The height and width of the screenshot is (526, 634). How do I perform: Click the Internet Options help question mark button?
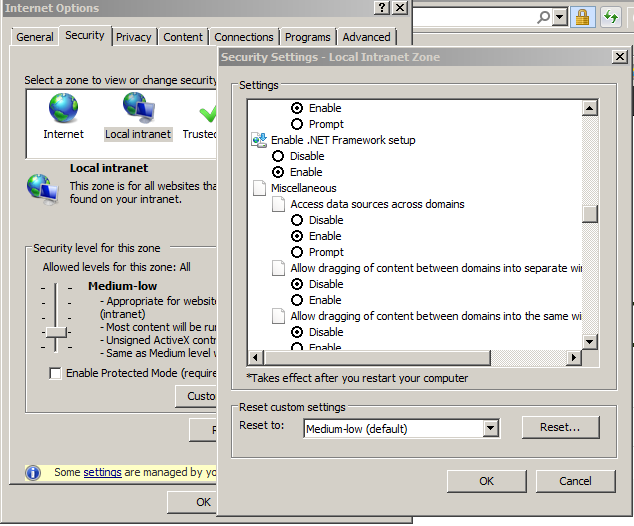coord(382,8)
